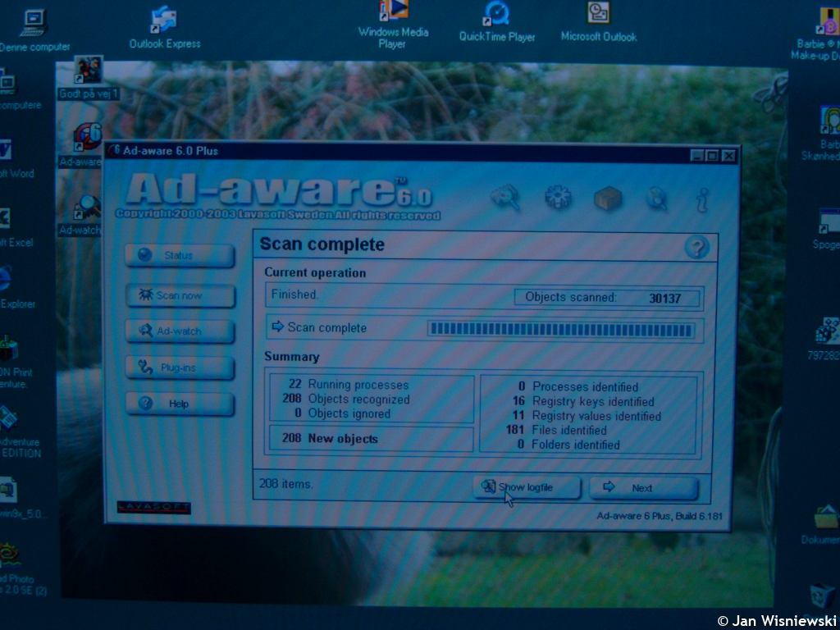The image size is (840, 630).
Task: Open the Plug-ins section
Action: click(180, 367)
